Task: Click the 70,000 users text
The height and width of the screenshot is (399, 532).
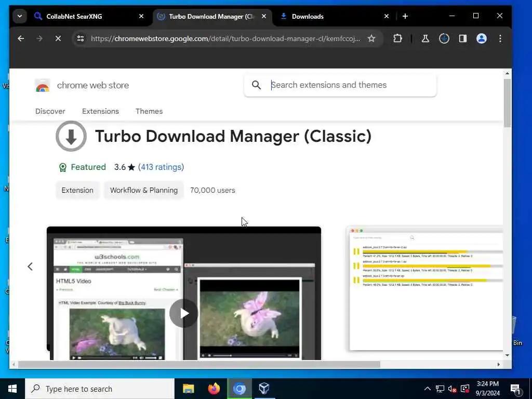Action: [212, 190]
